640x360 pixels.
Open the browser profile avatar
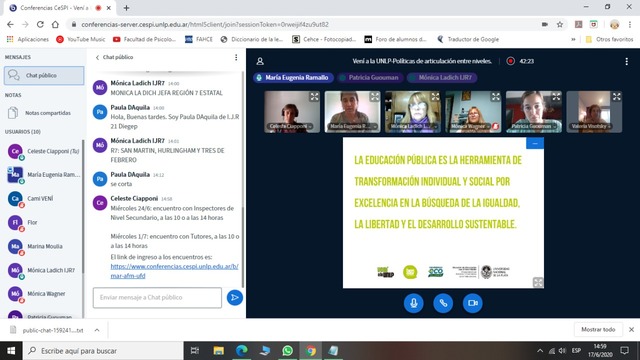(x=614, y=24)
